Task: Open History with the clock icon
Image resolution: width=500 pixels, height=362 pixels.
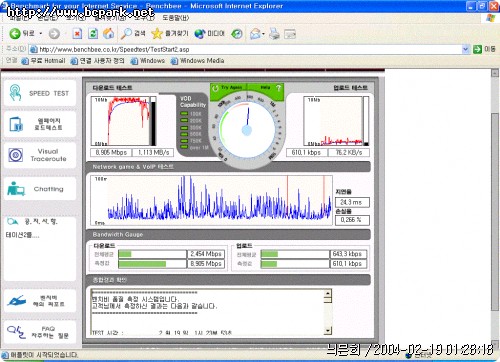Action: pos(237,33)
